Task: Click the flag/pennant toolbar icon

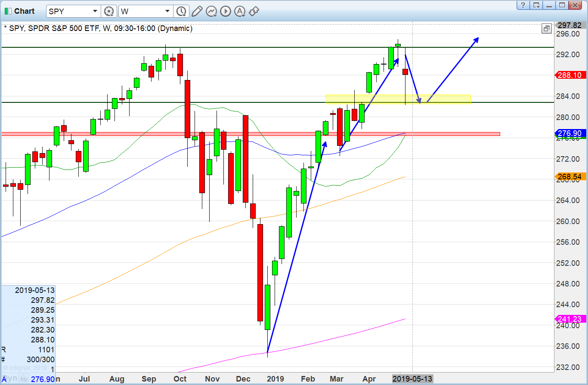Action: 253,11
